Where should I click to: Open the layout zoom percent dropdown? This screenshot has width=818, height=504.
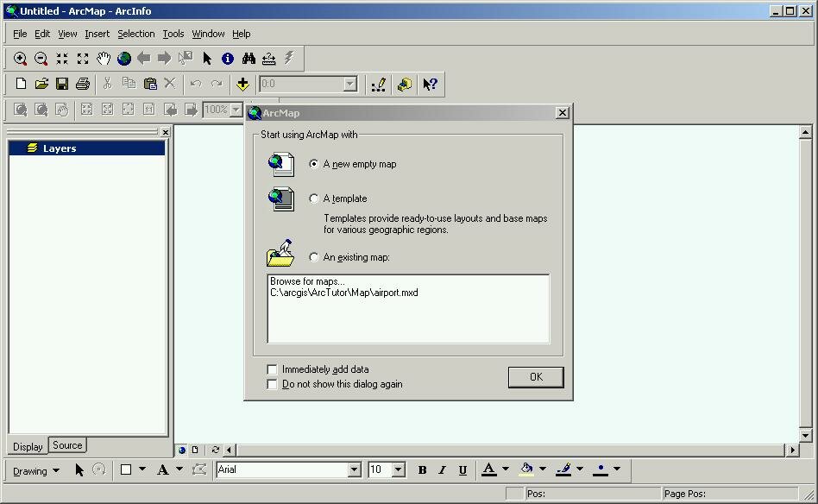[236, 110]
